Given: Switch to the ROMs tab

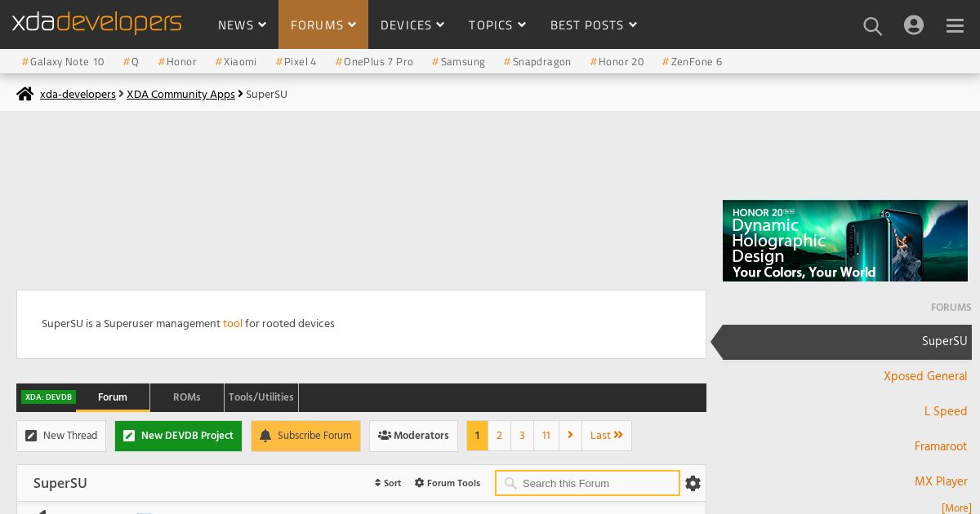Looking at the screenshot, I should pyautogui.click(x=187, y=397).
